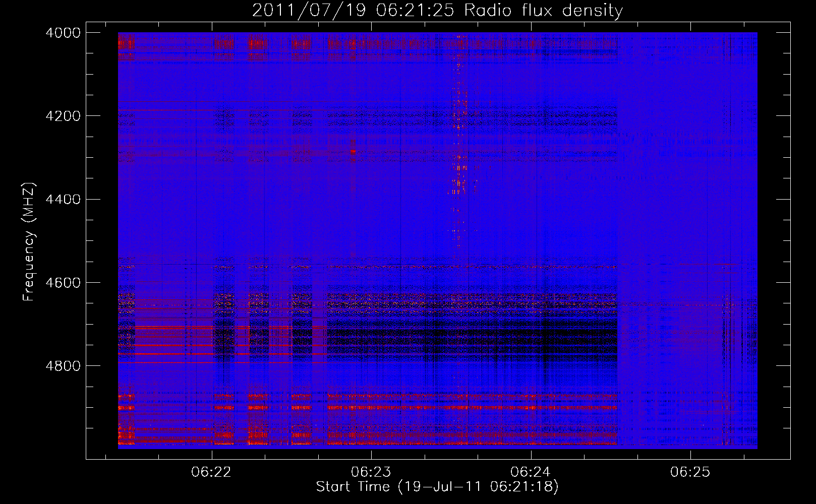Click the 06:22 time axis label
The height and width of the screenshot is (504, 816).
(211, 472)
